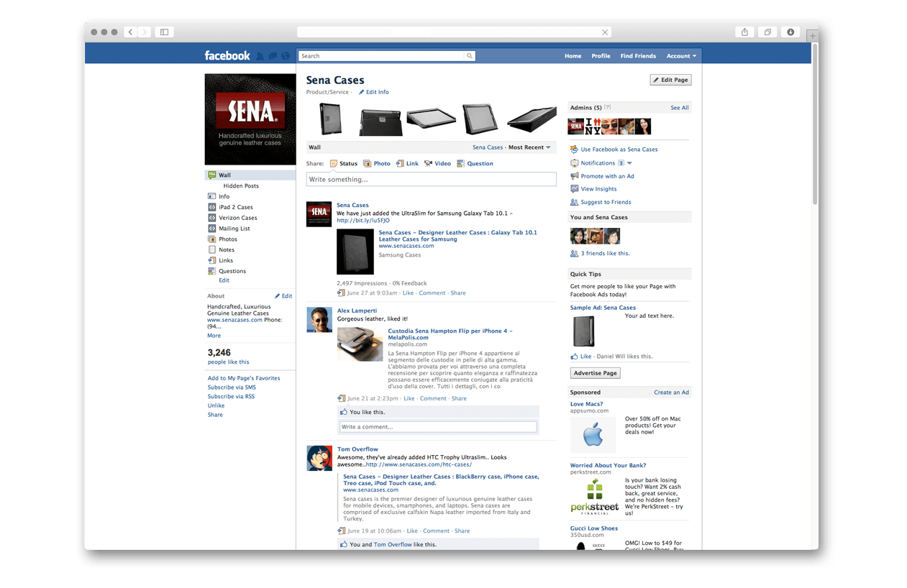
Task: Click Create an Ad link
Action: pos(671,392)
